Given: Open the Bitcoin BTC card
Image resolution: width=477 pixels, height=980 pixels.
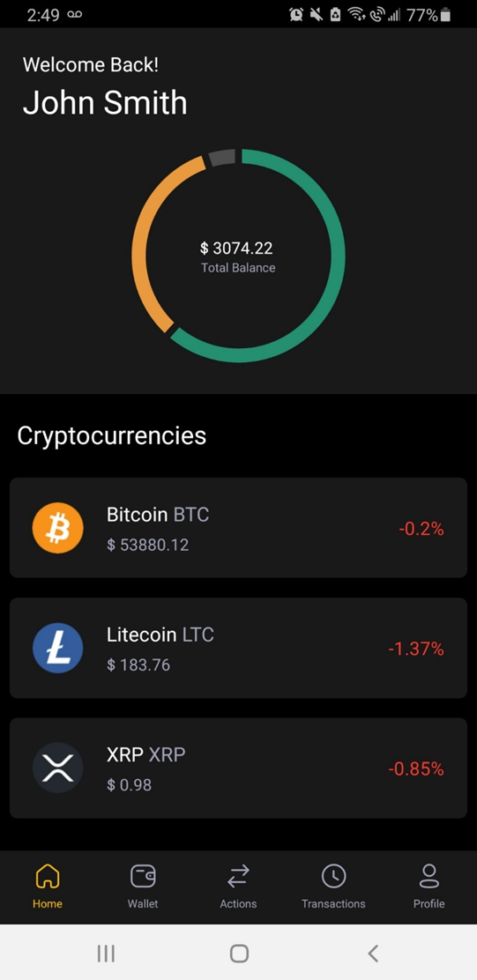Looking at the screenshot, I should (238, 528).
